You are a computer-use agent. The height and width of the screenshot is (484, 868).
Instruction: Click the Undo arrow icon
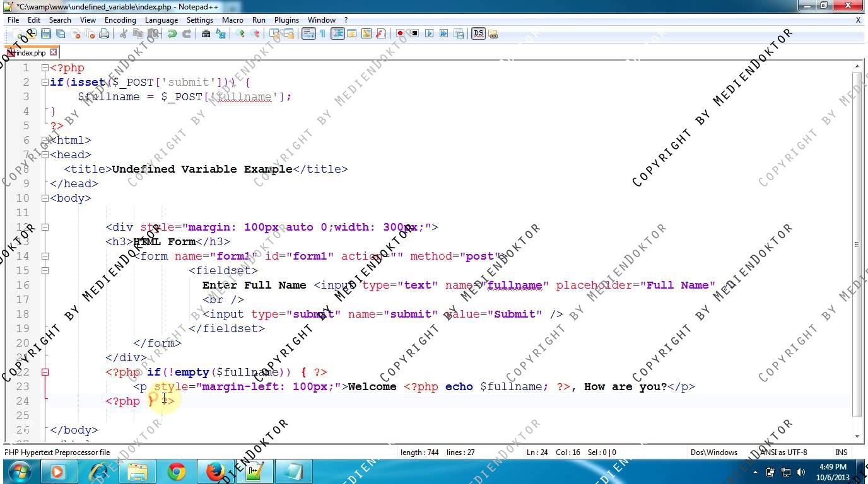pos(172,34)
